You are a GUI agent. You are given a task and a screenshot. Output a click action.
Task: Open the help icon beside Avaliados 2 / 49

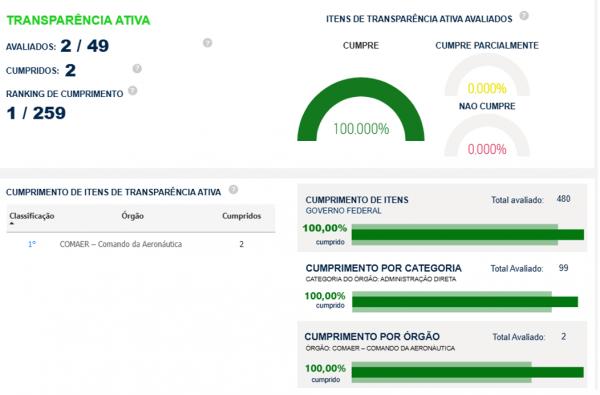(x=207, y=43)
